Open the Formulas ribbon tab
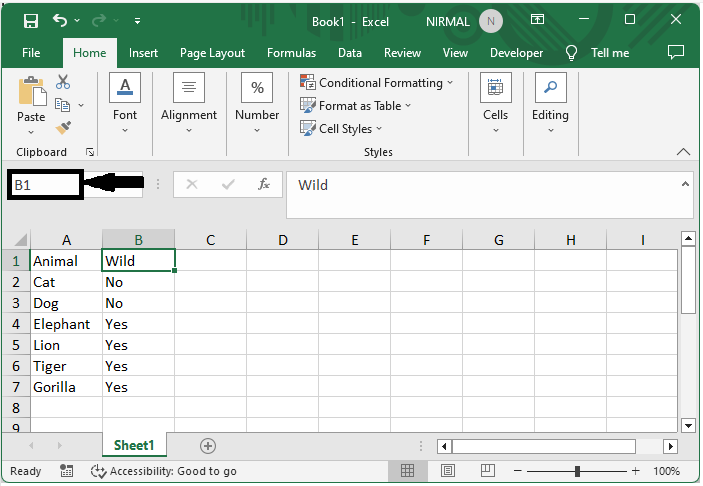703x486 pixels. (291, 53)
